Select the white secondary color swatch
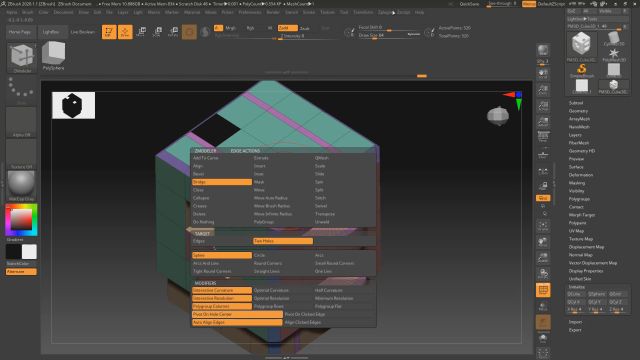 29,252
